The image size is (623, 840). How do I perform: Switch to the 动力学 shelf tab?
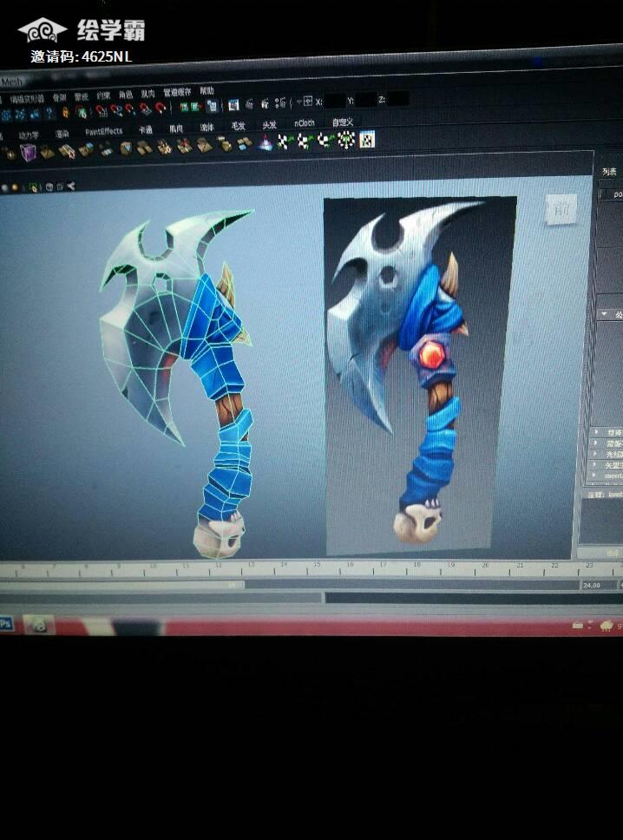click(29, 135)
